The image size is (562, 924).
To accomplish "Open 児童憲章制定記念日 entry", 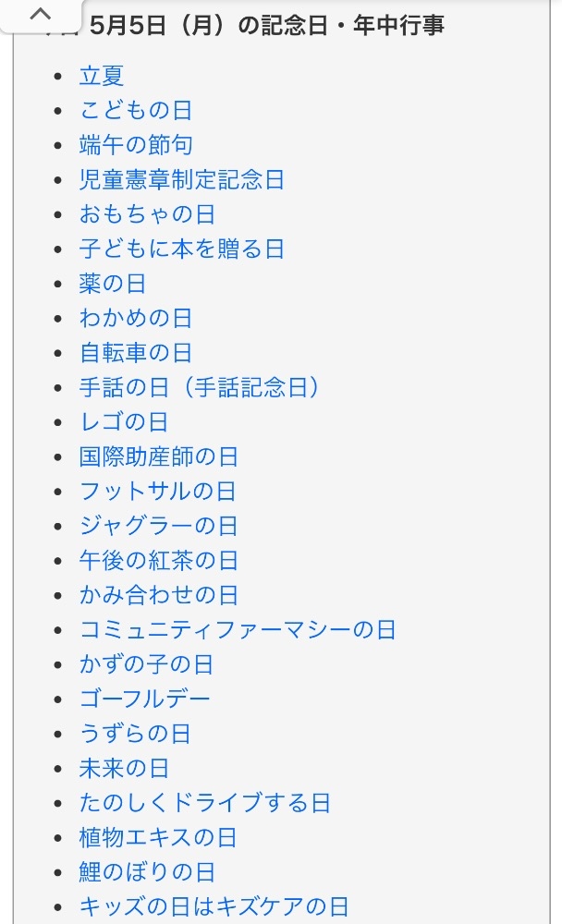I will [x=182, y=180].
